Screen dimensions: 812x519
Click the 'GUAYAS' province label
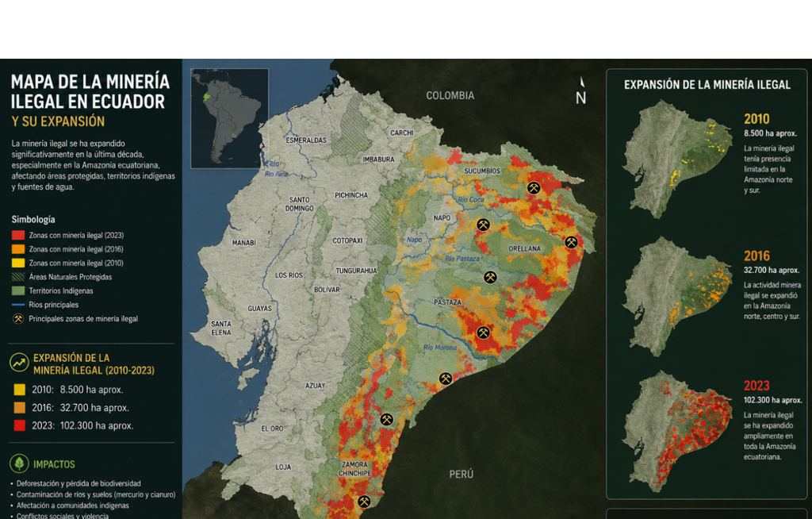tap(259, 309)
